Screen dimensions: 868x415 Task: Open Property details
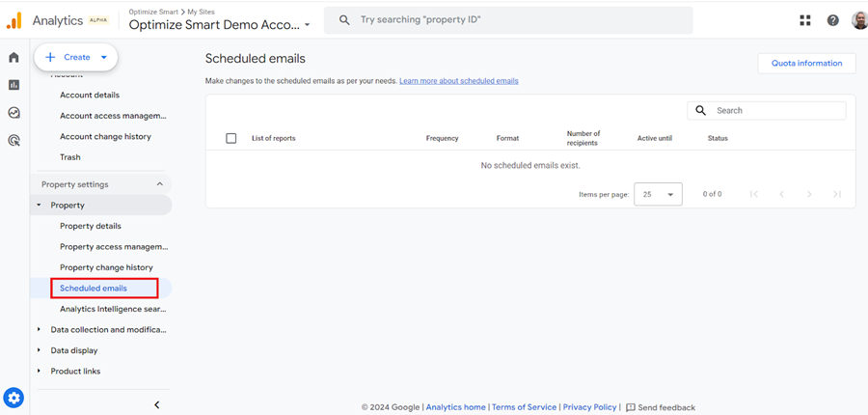tap(91, 226)
